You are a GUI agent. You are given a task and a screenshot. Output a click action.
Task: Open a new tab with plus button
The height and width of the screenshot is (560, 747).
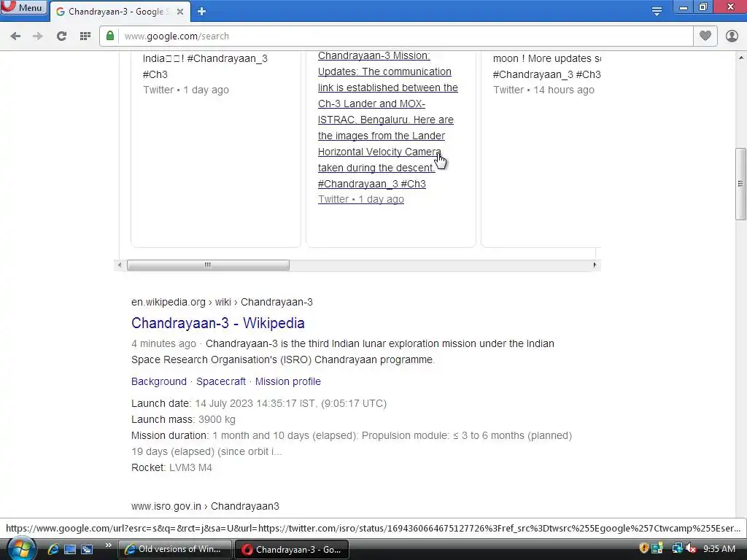pos(201,12)
